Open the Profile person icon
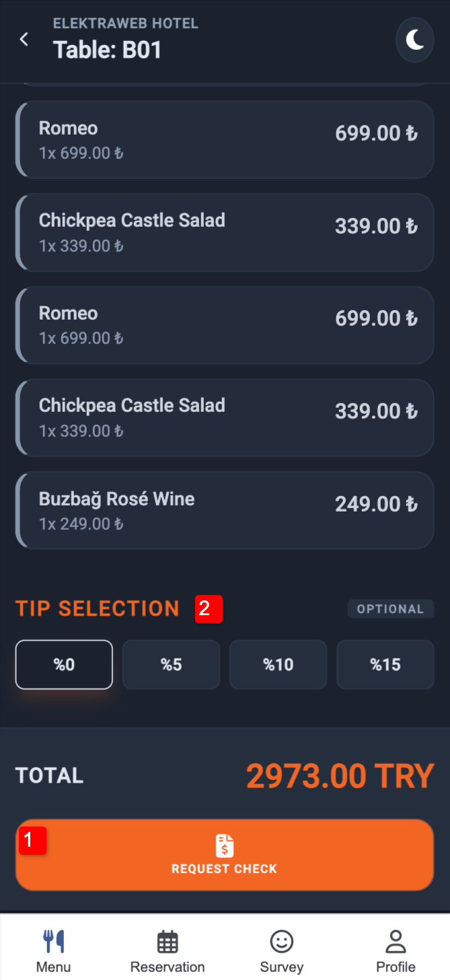 coord(396,942)
